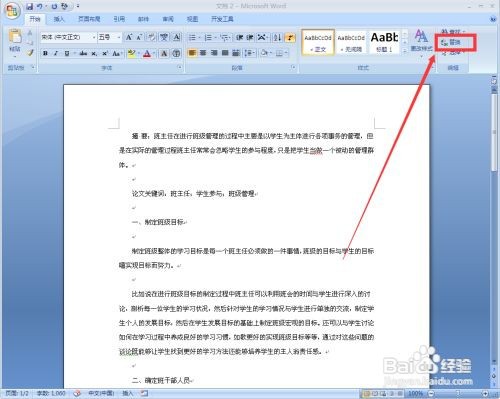Apply text highlight color
500x399 pixels.
click(131, 53)
